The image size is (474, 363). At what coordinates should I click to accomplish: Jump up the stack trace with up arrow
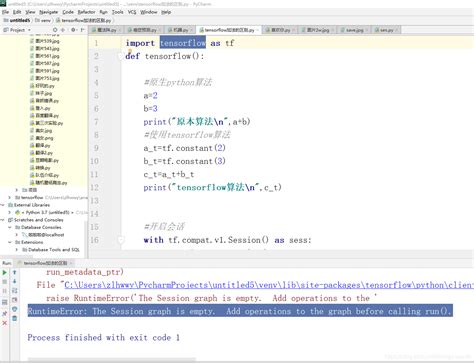pos(15,272)
